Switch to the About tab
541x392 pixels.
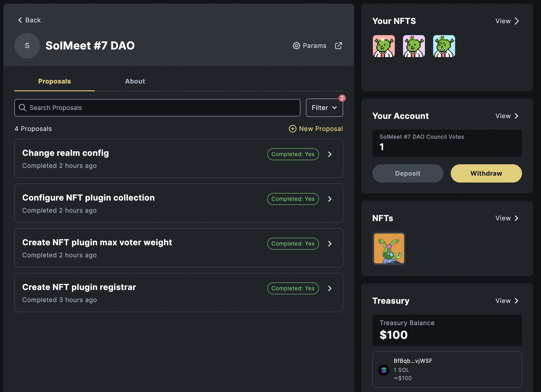[x=135, y=81]
